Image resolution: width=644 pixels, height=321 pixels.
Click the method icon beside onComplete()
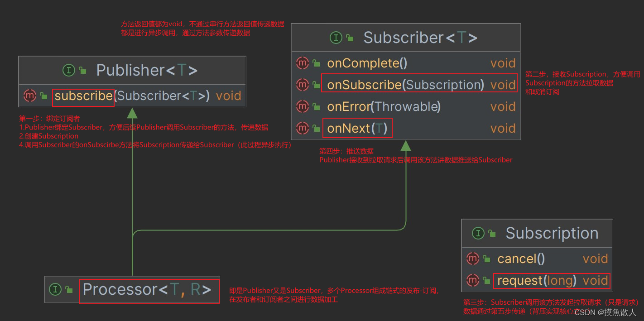click(302, 63)
